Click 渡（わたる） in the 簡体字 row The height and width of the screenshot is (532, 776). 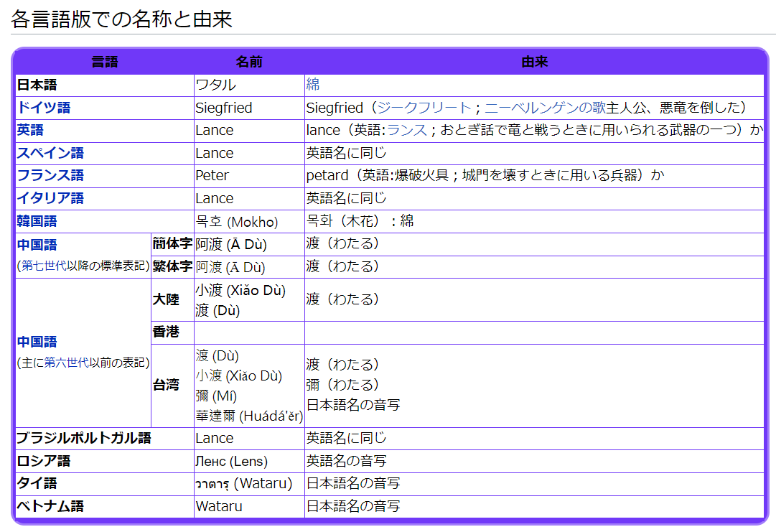(x=342, y=243)
